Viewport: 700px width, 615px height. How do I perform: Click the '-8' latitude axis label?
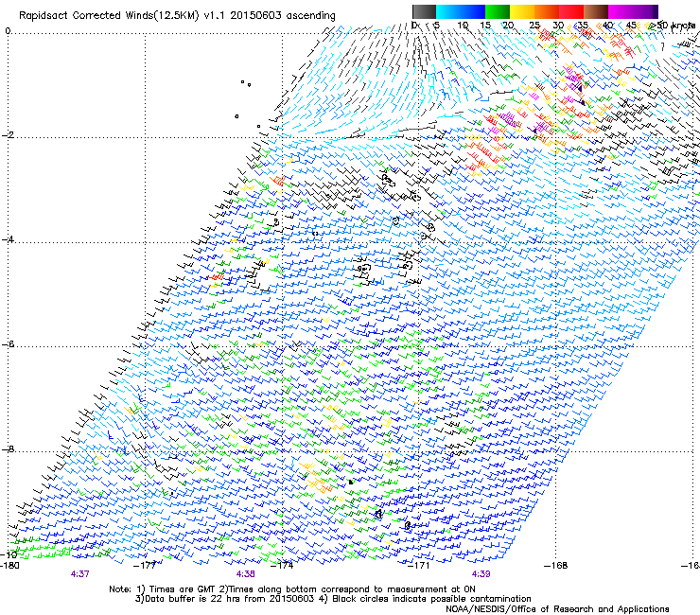coord(8,448)
